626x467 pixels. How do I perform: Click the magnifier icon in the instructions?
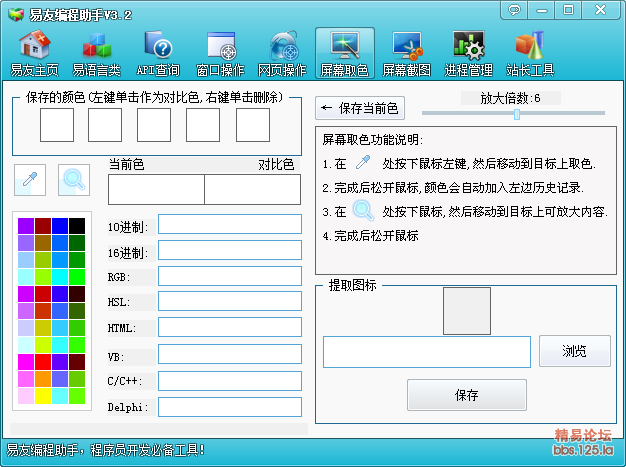coord(363,210)
